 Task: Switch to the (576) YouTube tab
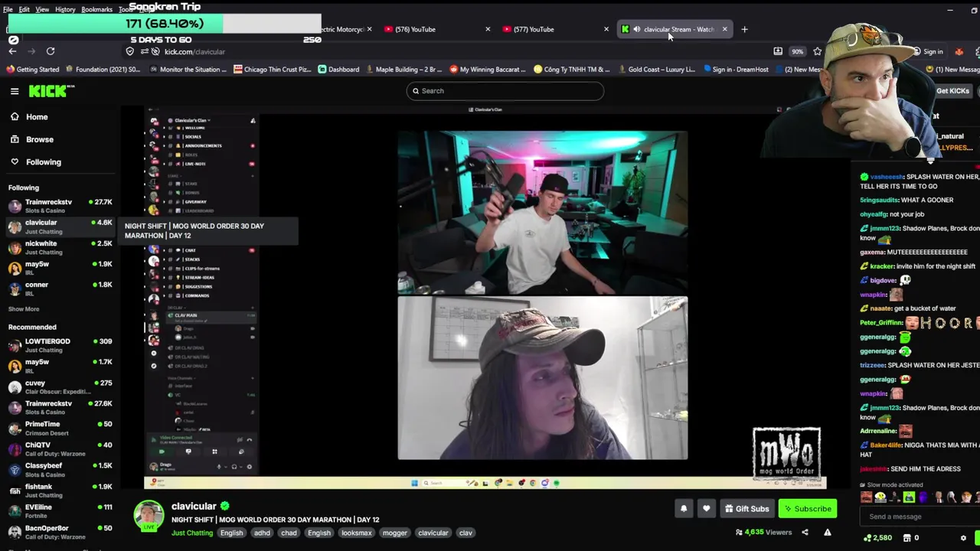(414, 29)
